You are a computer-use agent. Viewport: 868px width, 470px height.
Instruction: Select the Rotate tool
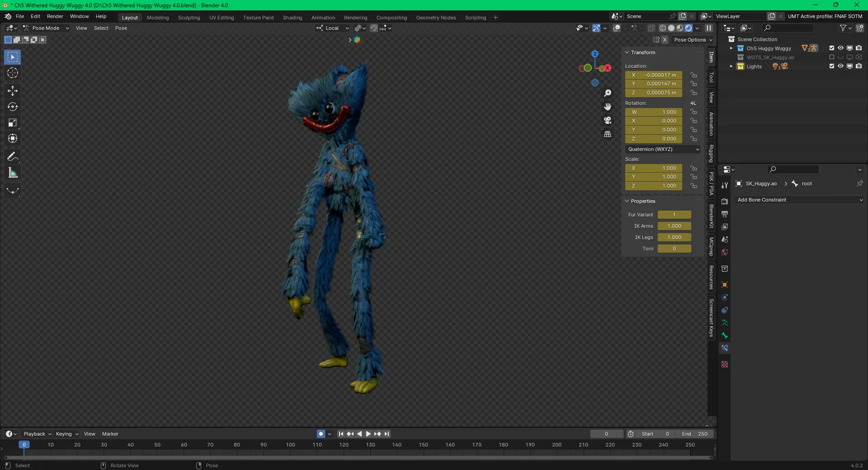[12, 107]
